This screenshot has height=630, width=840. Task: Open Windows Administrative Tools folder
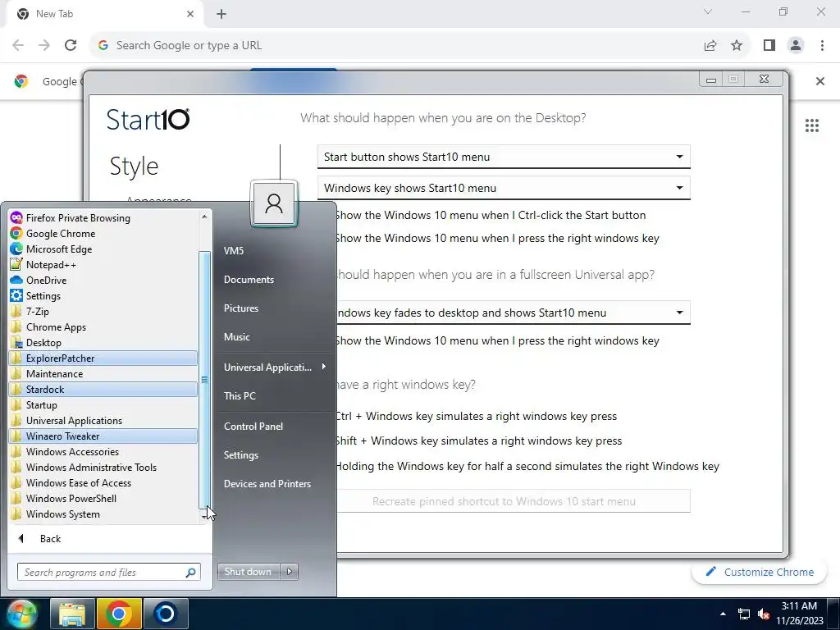pyautogui.click(x=103, y=467)
